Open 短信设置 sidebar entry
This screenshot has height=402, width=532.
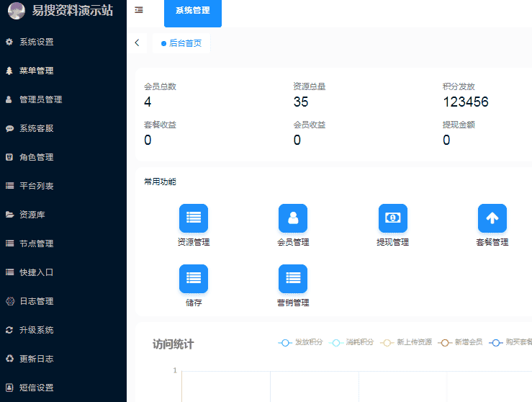click(36, 388)
